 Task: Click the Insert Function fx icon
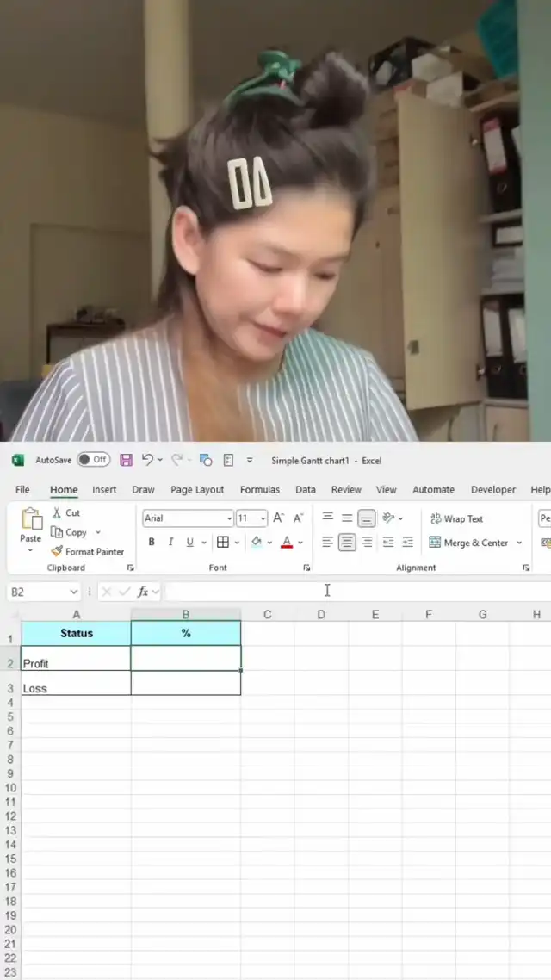[x=144, y=592]
